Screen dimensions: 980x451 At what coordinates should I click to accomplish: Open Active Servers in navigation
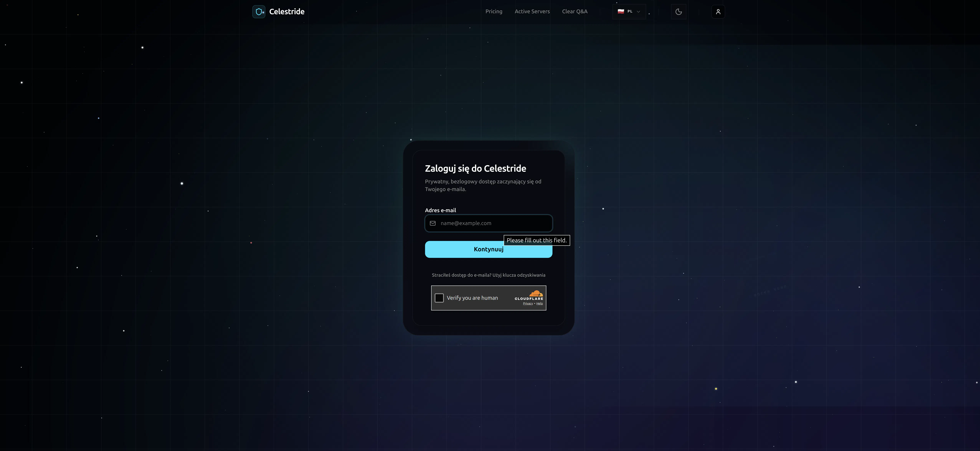[532, 11]
